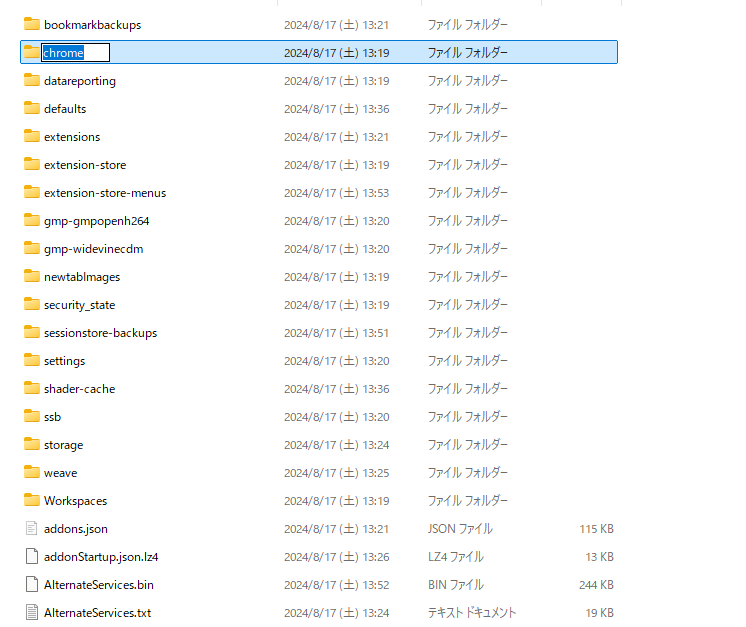Click the addons.json file icon
This screenshot has height=627, width=746.
tap(32, 528)
